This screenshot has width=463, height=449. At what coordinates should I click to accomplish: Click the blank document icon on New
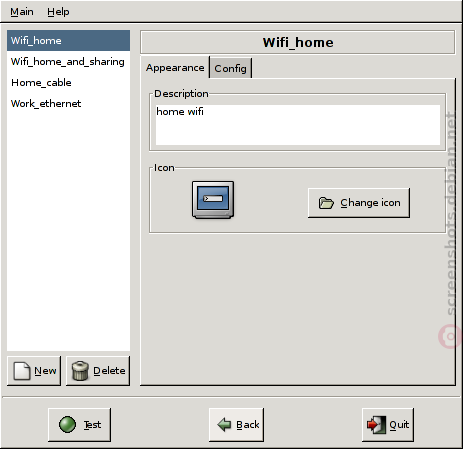coord(22,371)
